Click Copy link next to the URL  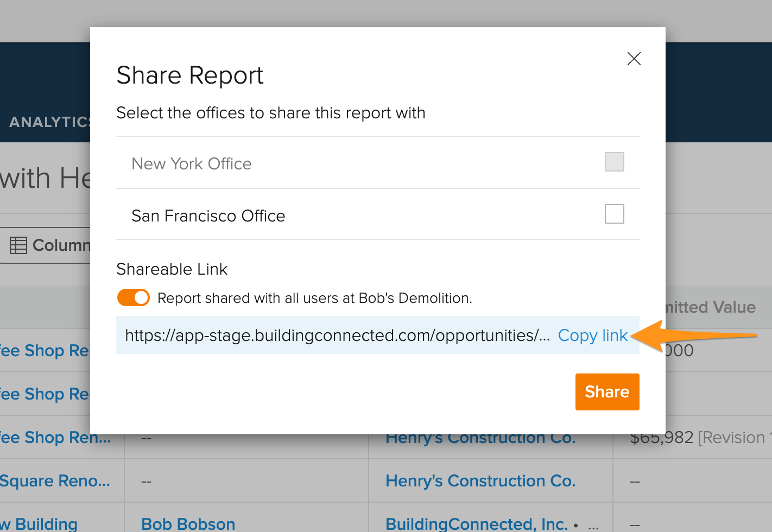click(x=592, y=335)
